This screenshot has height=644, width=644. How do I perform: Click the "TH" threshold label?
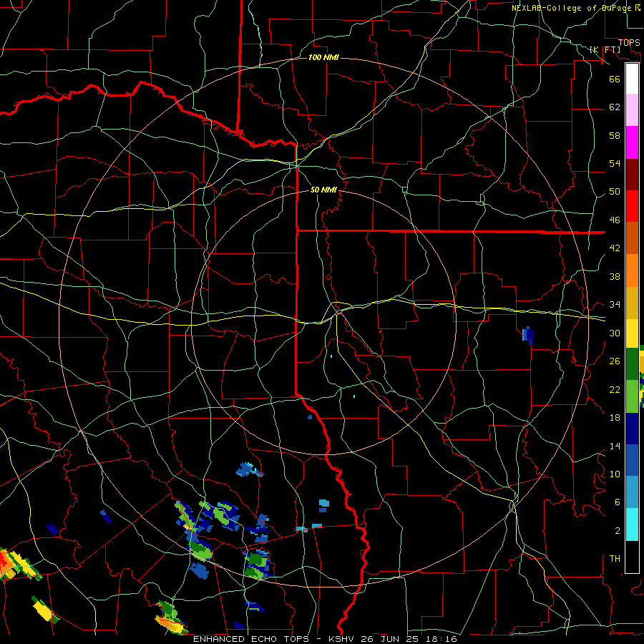click(615, 559)
